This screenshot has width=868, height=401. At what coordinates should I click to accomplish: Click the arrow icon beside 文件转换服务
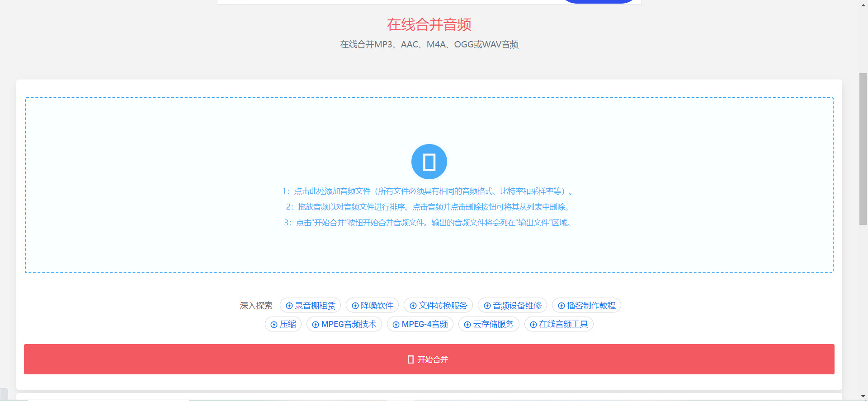tap(413, 306)
